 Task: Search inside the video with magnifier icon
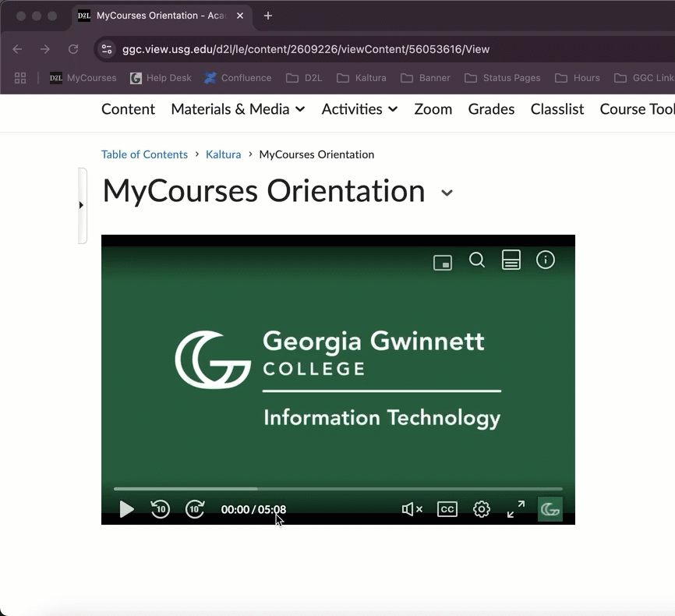(x=476, y=260)
